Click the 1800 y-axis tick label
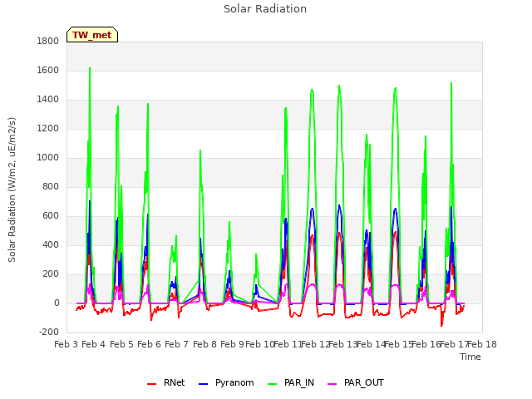532x399 pixels. (48, 42)
